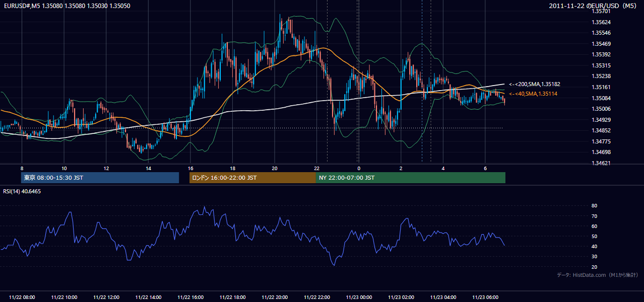Click hour tick 22 under the price chart
The width and height of the screenshot is (644, 302).
316,168
